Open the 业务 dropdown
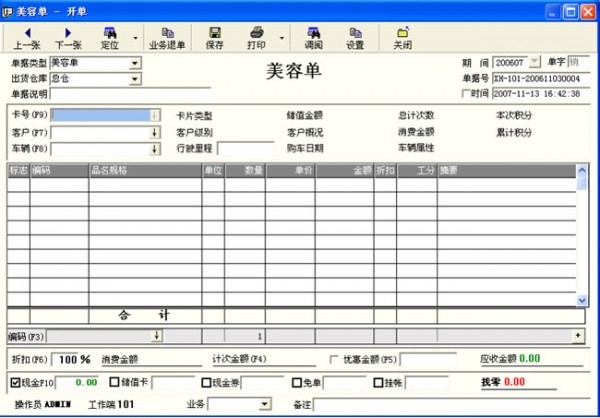Image resolution: width=600 pixels, height=418 pixels. 264,404
